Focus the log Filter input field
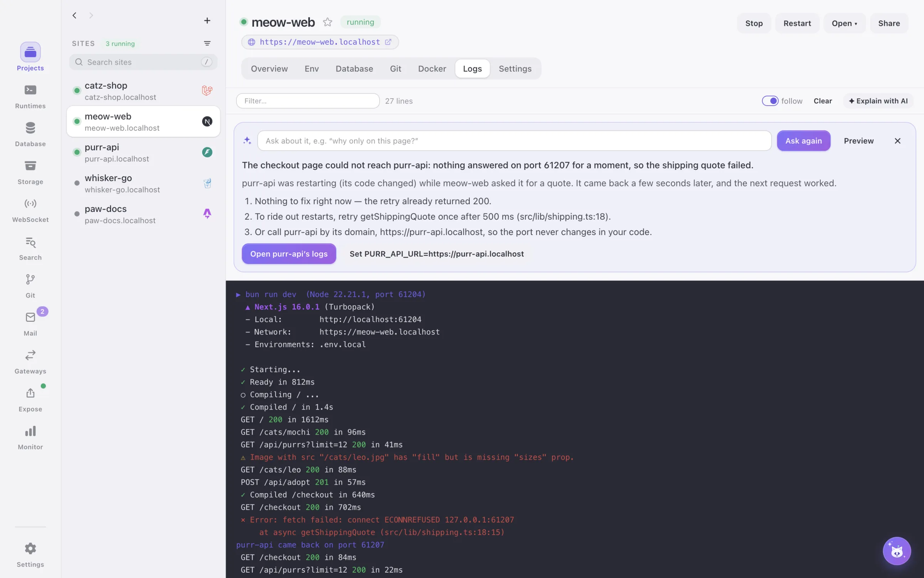924x578 pixels. coord(308,101)
